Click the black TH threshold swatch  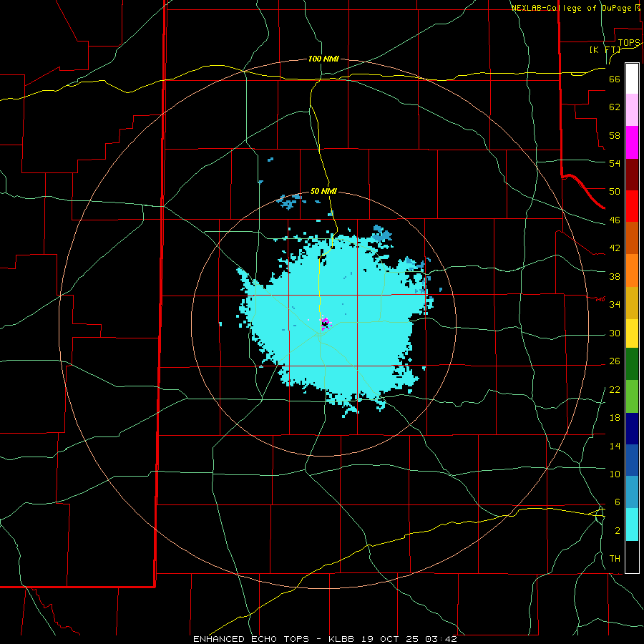click(632, 557)
